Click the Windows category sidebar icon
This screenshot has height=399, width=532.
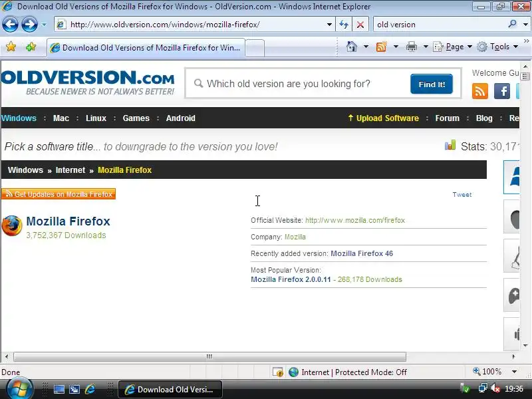coord(511,177)
